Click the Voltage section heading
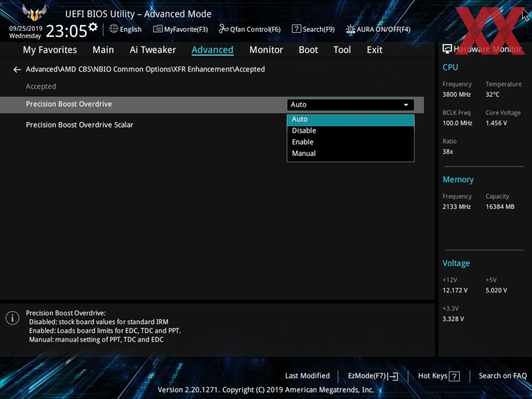Screen dimensions: 532x399 [x=456, y=263]
